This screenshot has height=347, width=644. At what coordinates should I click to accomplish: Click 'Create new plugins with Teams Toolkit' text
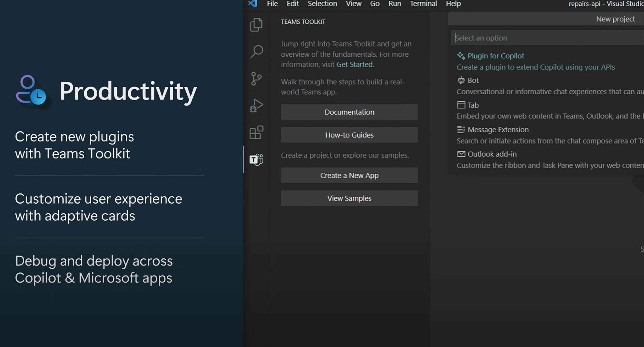pyautogui.click(x=74, y=145)
